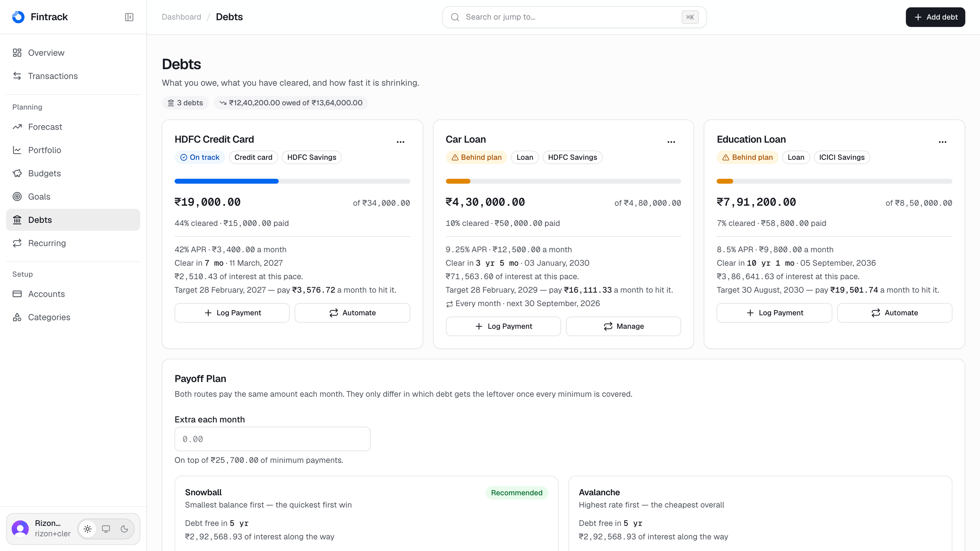The height and width of the screenshot is (551, 980).
Task: Click HDFC Credit Card progress bar
Action: pyautogui.click(x=292, y=182)
